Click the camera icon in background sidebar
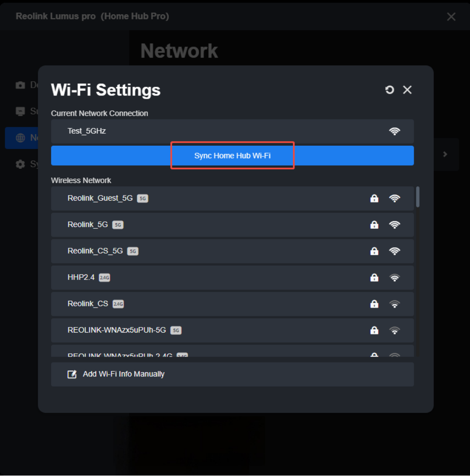Image resolution: width=470 pixels, height=476 pixels. coord(20,85)
